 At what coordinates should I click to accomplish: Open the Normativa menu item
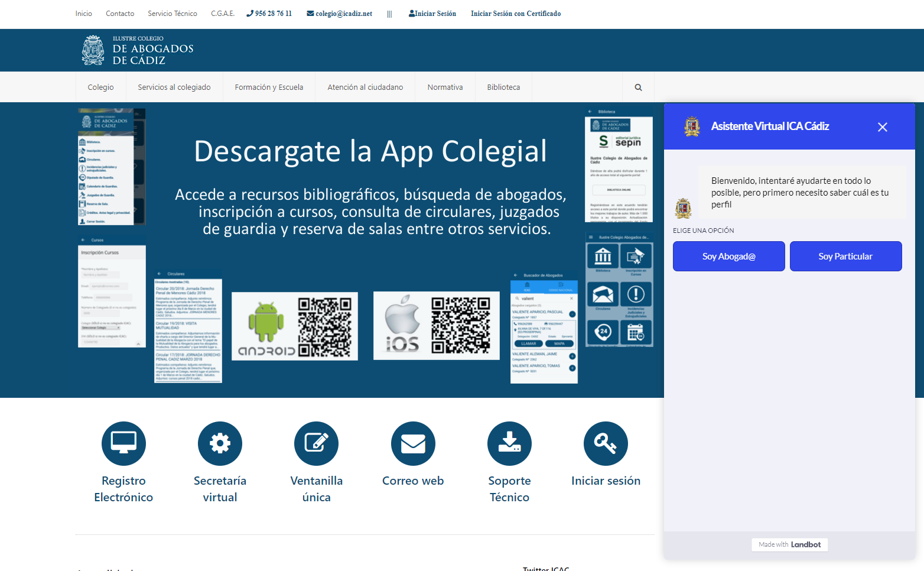tap(445, 87)
